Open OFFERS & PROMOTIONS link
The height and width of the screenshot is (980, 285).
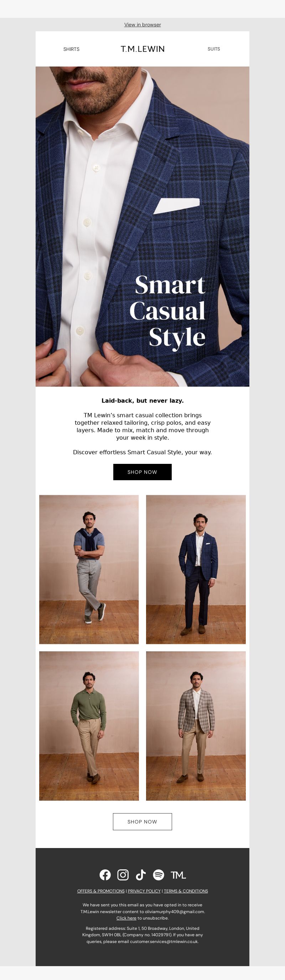101,891
